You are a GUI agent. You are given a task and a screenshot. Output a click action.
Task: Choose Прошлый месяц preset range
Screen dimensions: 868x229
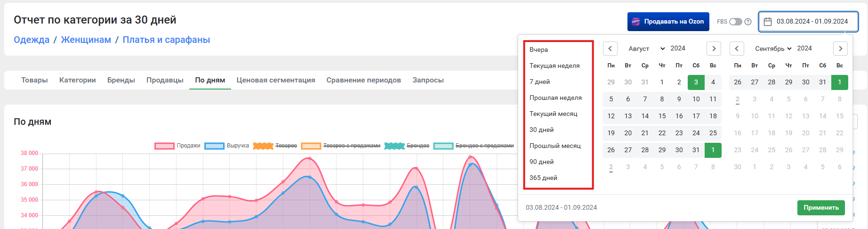point(555,146)
